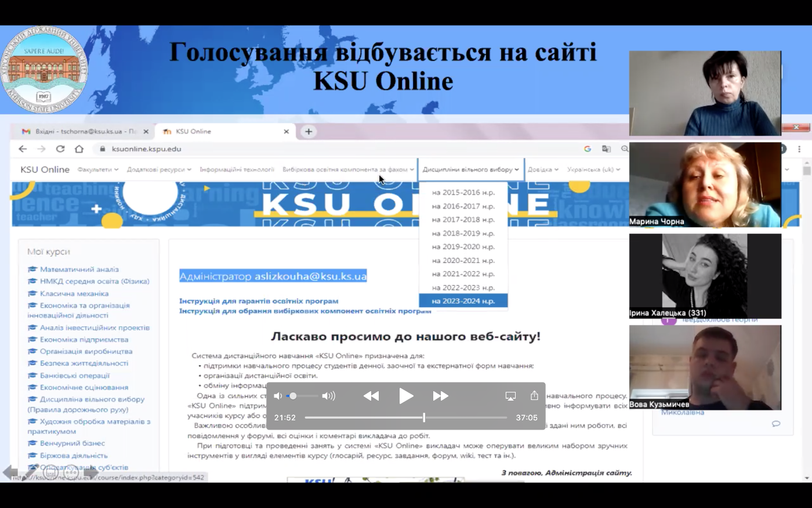Open Інструкція для гарантів освітніх програм
This screenshot has height=508, width=812.
pos(259,301)
